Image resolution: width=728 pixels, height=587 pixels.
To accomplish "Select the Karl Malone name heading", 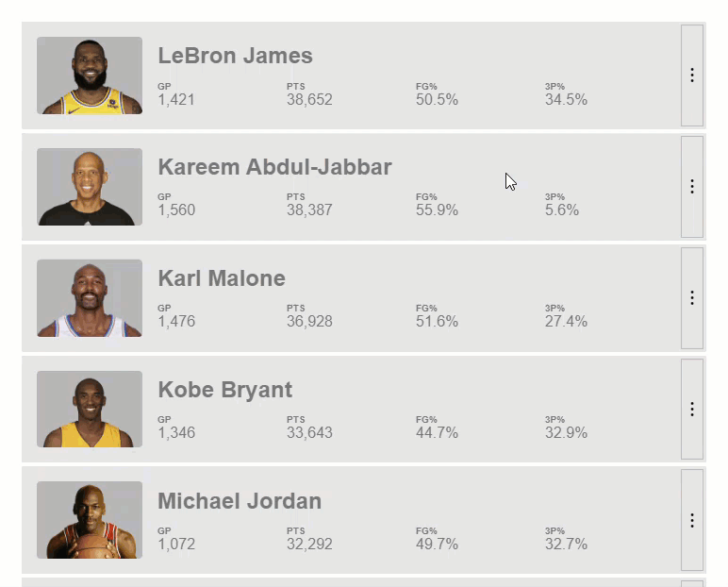I will pyautogui.click(x=222, y=278).
